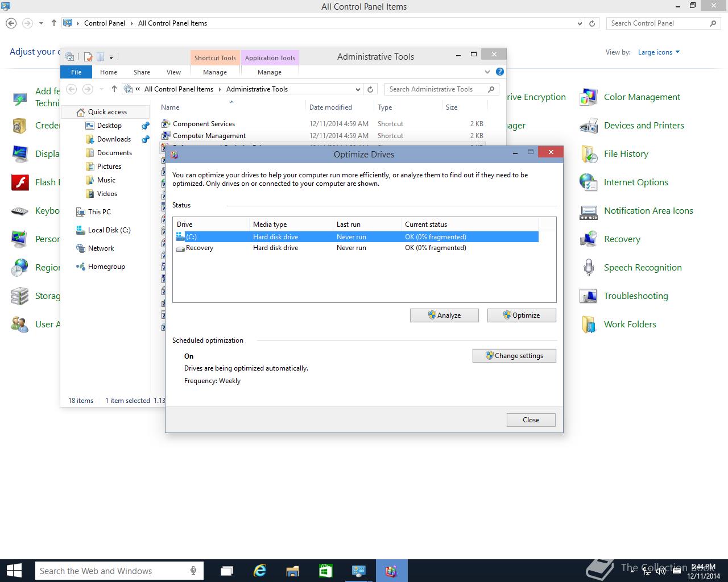
Task: Click the Drive column header
Action: [x=211, y=225]
